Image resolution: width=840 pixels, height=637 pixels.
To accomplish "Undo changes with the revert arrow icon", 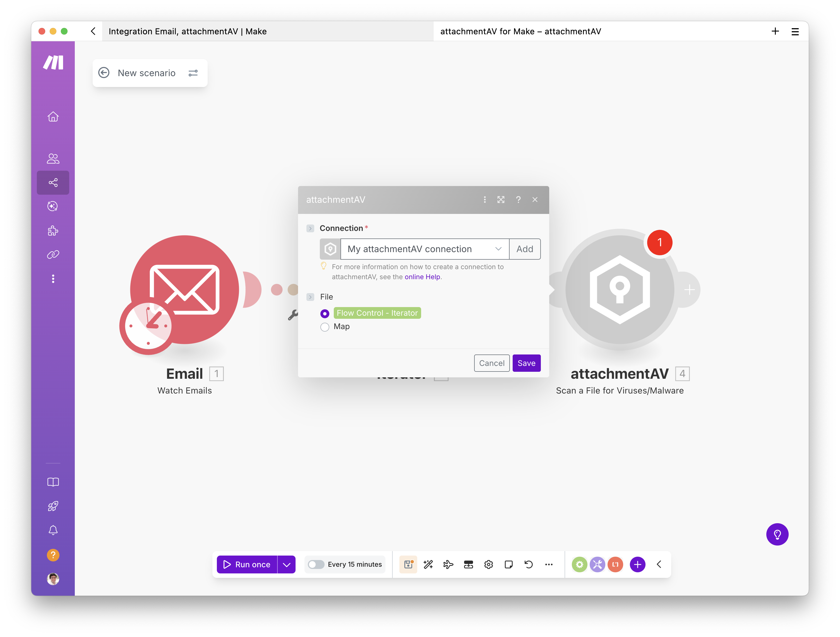I will point(528,564).
